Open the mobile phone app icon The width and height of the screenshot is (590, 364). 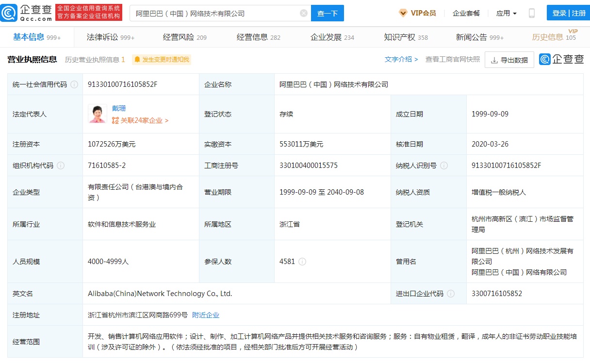coord(532,13)
